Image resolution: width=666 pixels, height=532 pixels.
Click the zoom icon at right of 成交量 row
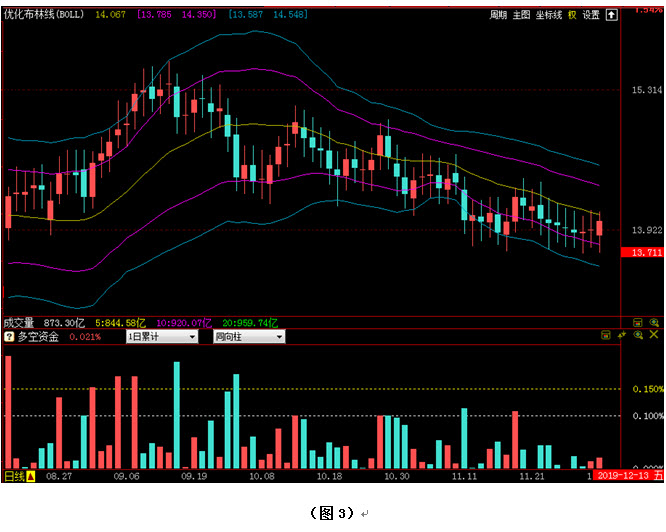pyautogui.click(x=653, y=324)
